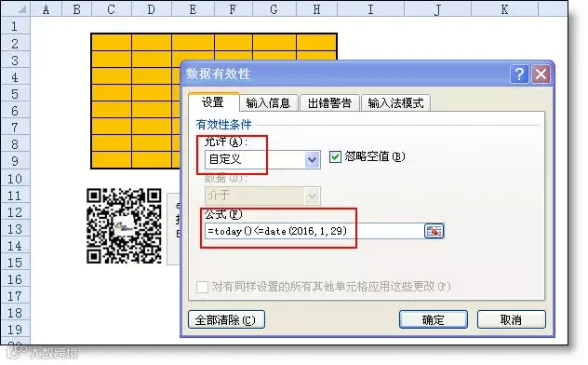Select row 14 header
This screenshot has width=588, height=365.
(15, 246)
